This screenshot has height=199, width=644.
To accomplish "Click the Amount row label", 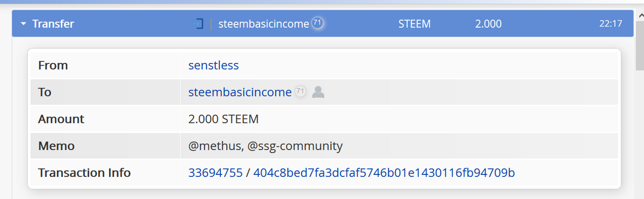I will (61, 119).
